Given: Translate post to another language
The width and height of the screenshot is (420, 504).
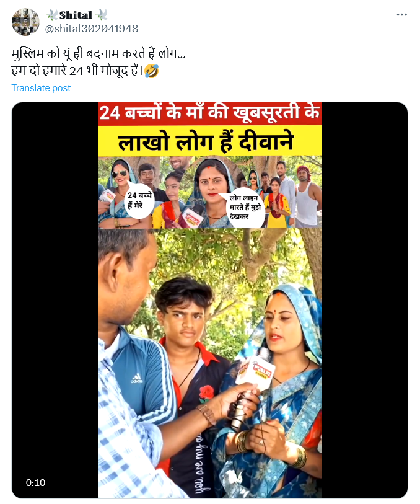Looking at the screenshot, I should pos(41,88).
